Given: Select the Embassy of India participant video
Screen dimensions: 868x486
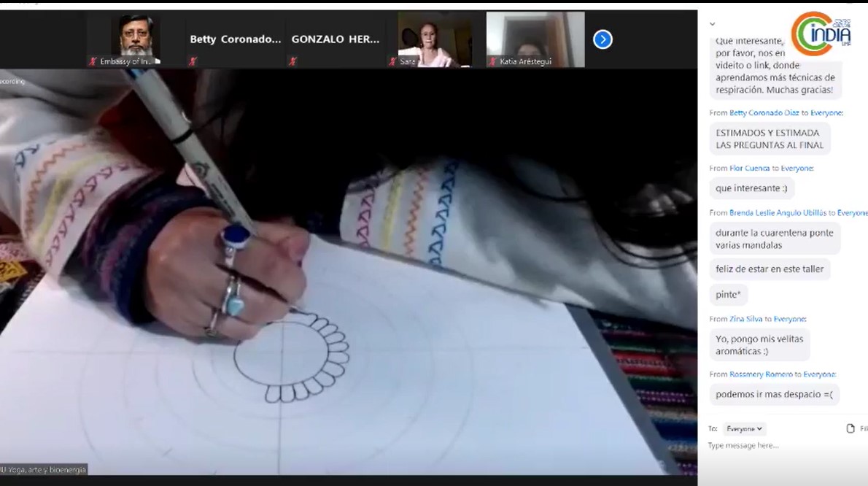Looking at the screenshot, I should tap(136, 39).
